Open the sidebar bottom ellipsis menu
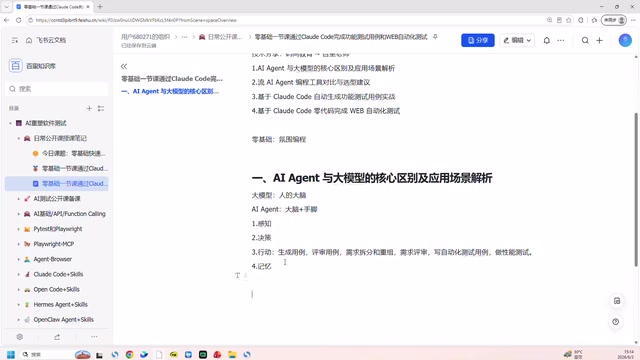The height and width of the screenshot is (360, 640). [x=94, y=337]
